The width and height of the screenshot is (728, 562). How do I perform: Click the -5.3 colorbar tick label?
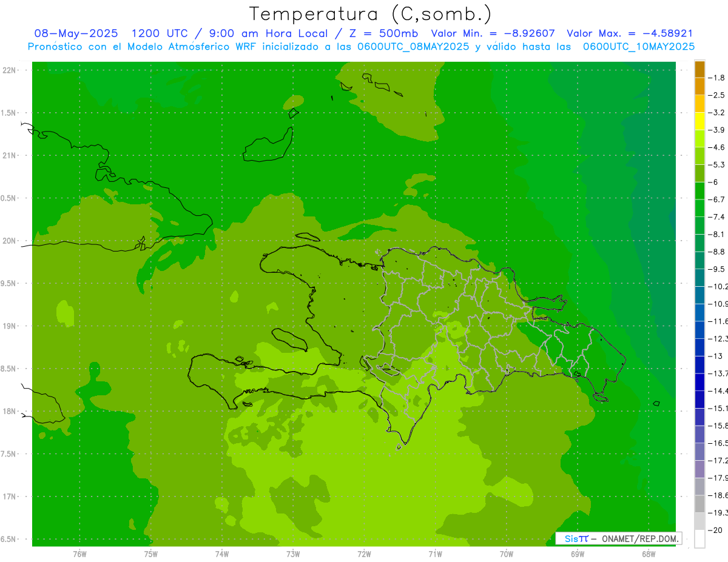(x=716, y=164)
